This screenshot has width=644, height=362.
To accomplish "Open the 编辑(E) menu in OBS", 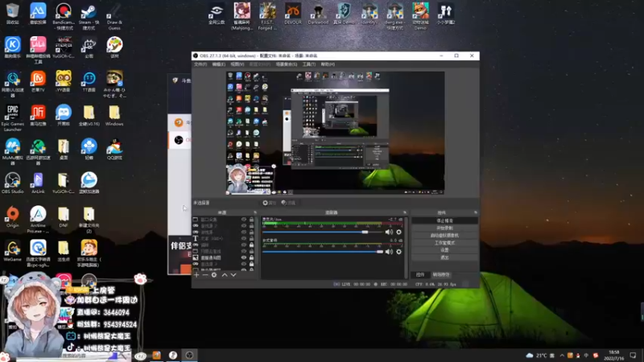I will click(218, 64).
